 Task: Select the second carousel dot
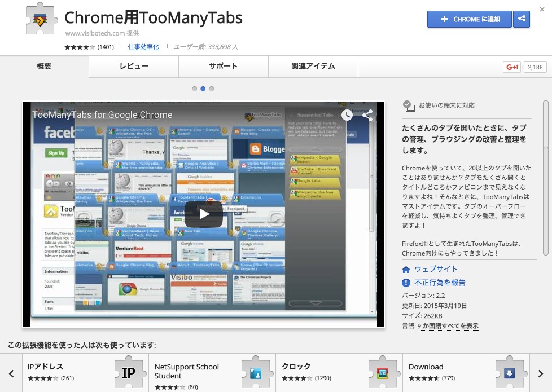click(203, 89)
